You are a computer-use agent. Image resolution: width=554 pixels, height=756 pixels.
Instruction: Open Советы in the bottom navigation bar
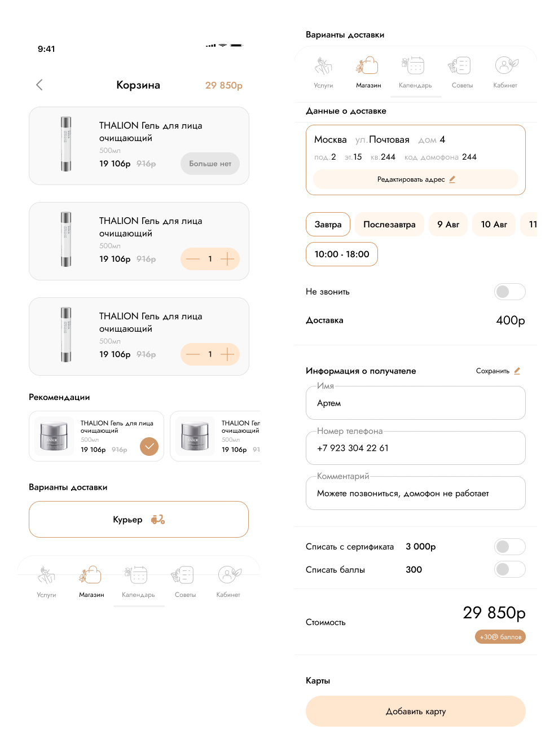(185, 582)
